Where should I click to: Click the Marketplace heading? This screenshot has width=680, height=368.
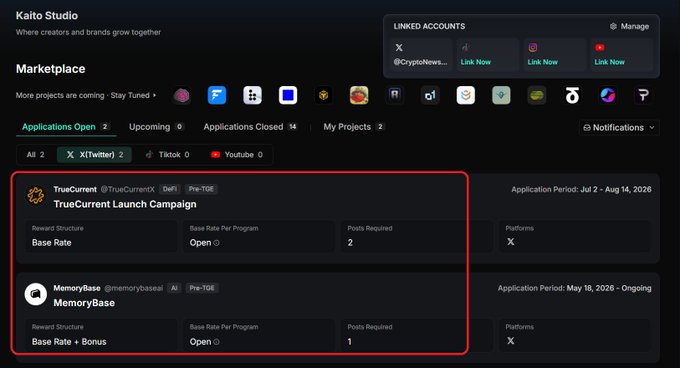pyautogui.click(x=50, y=69)
